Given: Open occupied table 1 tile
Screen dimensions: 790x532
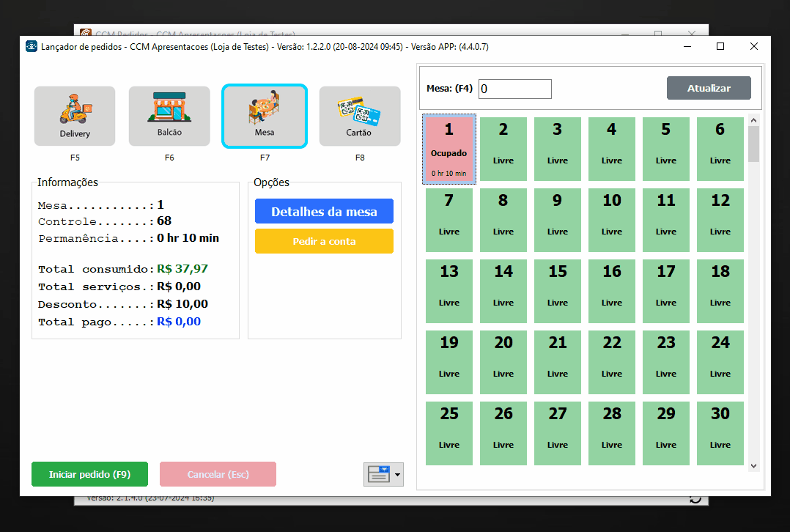Looking at the screenshot, I should (x=449, y=149).
